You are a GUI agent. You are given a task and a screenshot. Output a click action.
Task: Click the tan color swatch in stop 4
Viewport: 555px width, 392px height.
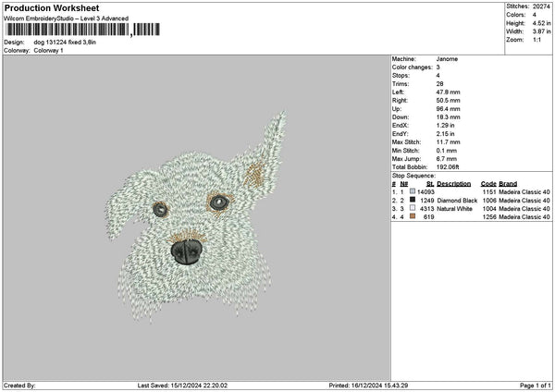(x=412, y=216)
